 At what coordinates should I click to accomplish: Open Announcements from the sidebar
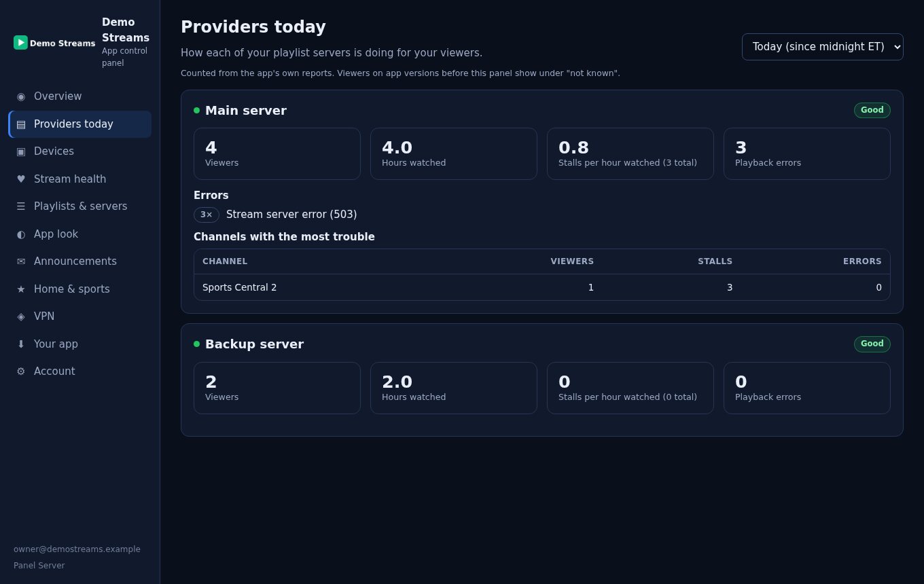[80, 261]
